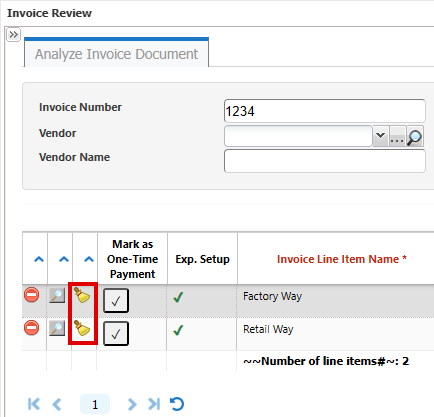This screenshot has height=417, width=434.
Task: Search vendors with the magnifier icon
Action: pos(415,136)
